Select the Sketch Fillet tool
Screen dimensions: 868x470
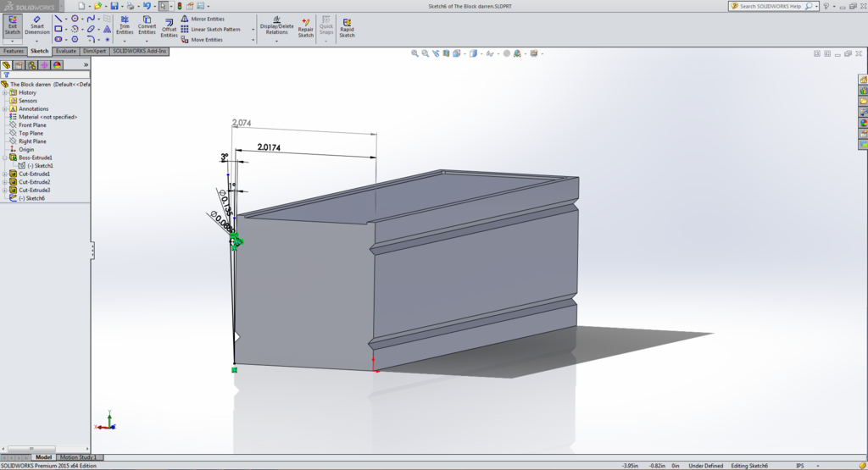click(91, 39)
